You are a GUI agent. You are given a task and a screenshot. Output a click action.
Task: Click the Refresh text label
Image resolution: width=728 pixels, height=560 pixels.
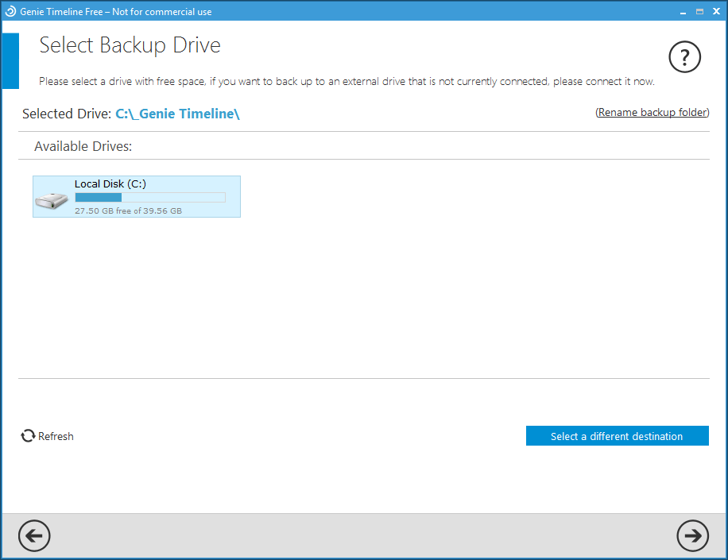pyautogui.click(x=56, y=436)
